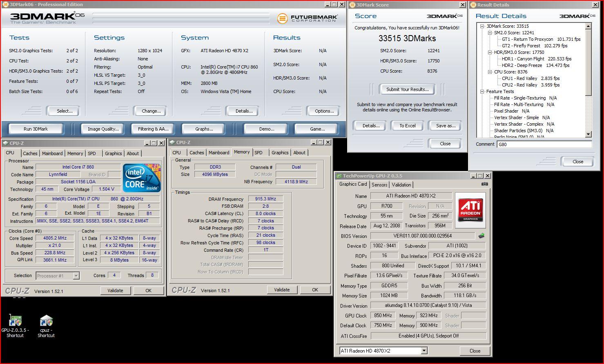Screen dimensions: 604x364
Task: Click the 3DMark06 title bar icon
Action: click(x=6, y=4)
